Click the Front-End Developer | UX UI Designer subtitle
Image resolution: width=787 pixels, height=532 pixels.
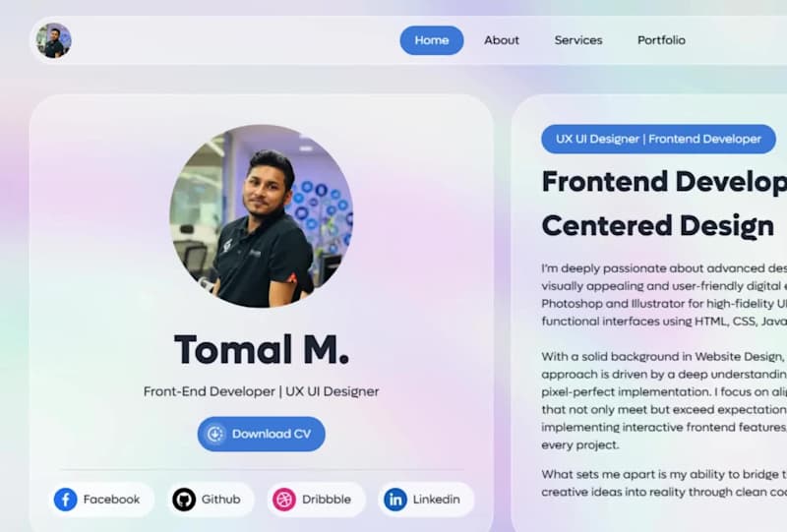[261, 391]
